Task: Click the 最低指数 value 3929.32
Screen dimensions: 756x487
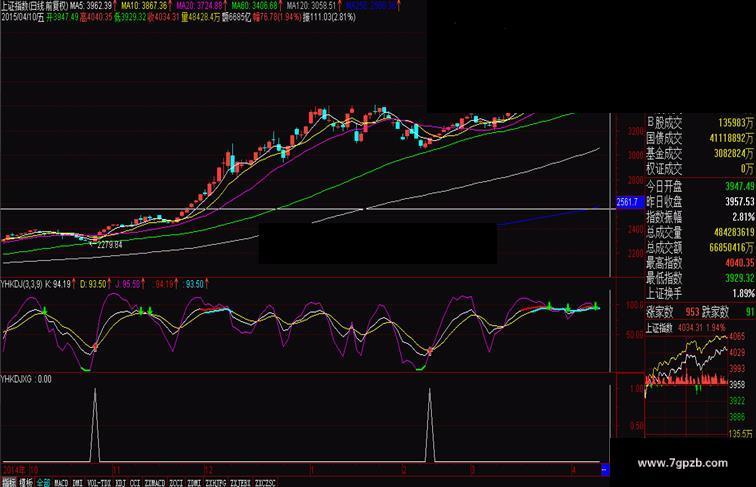Action: (x=740, y=278)
